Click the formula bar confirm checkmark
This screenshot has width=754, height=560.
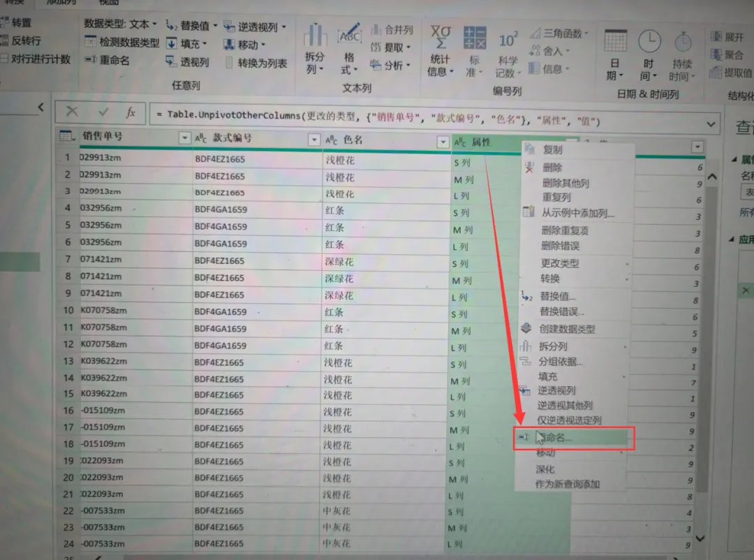point(103,112)
